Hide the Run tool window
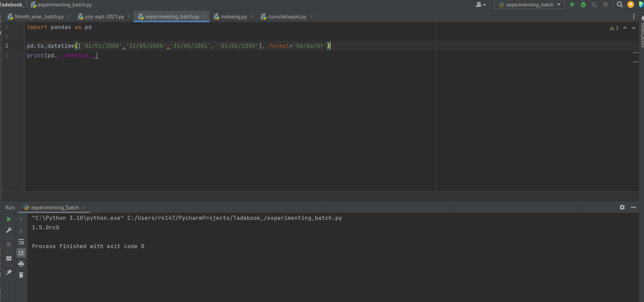Screen dimensions: 644x302 pos(633,207)
